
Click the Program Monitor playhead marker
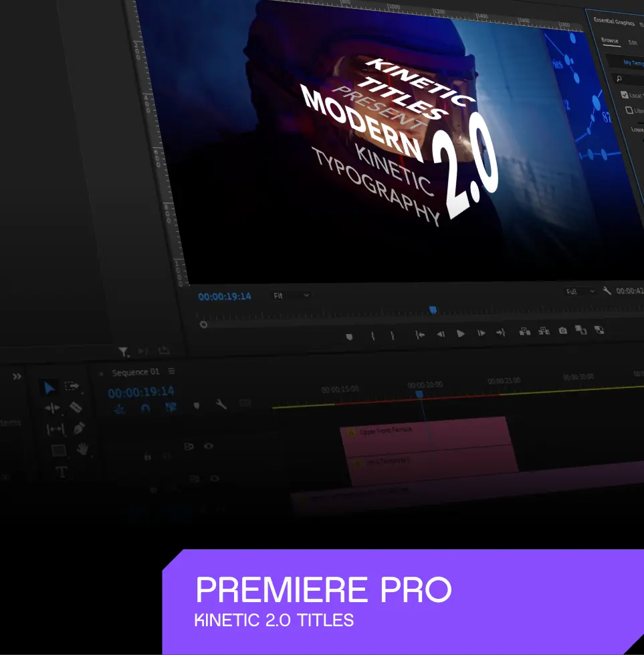pyautogui.click(x=433, y=310)
